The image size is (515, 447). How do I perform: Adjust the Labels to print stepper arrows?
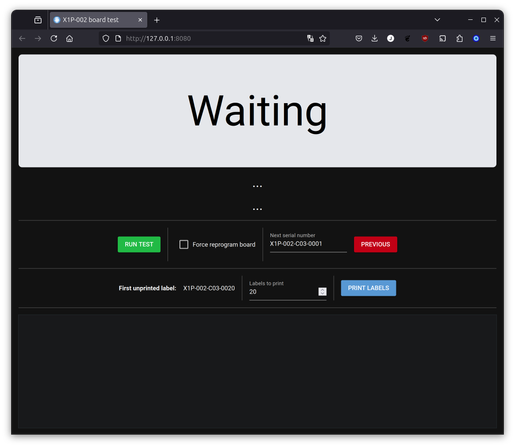[322, 292]
